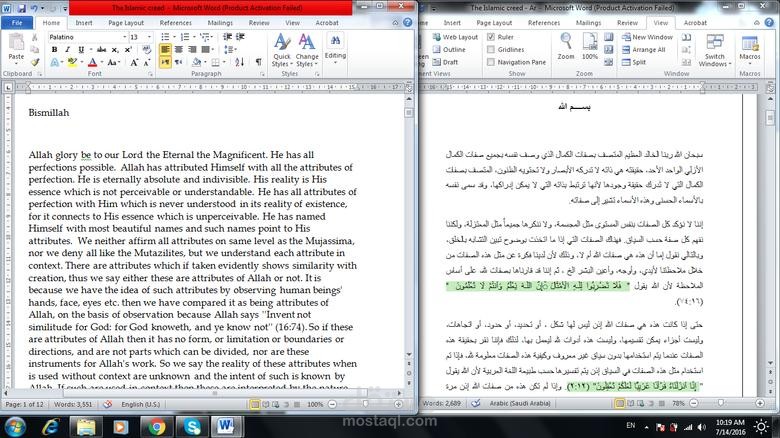Open the font size 13 dropdown
The height and width of the screenshot is (438, 780).
pyautogui.click(x=149, y=37)
